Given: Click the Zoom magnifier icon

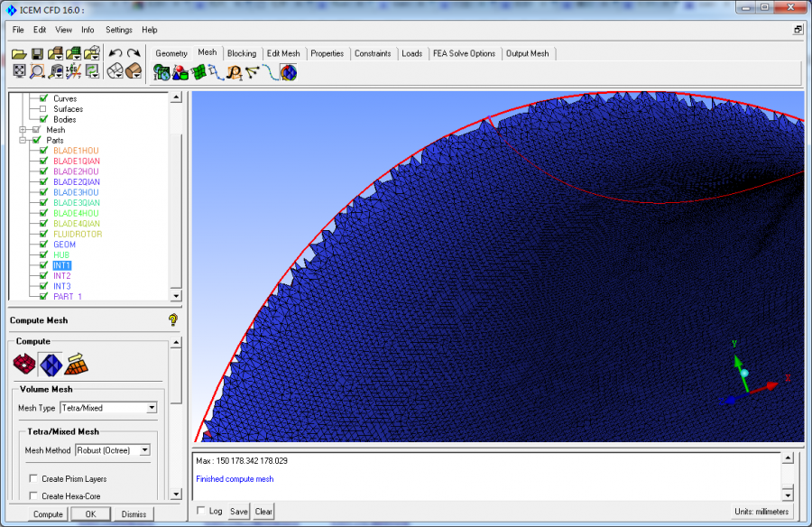Looking at the screenshot, I should (37, 71).
